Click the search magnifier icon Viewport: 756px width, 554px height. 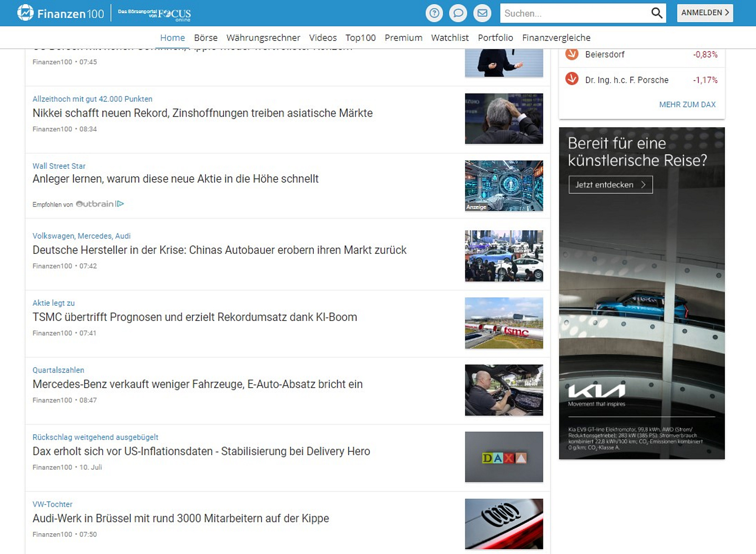tap(656, 13)
